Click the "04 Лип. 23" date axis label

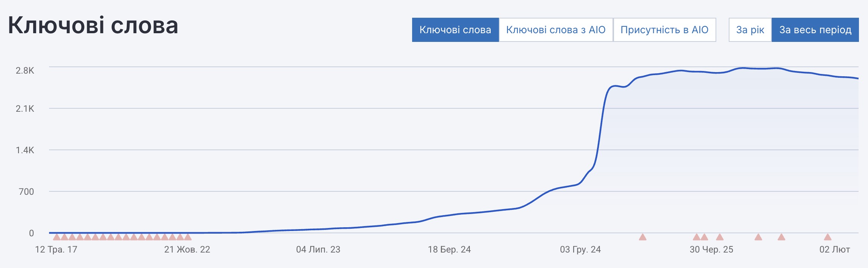(x=318, y=250)
